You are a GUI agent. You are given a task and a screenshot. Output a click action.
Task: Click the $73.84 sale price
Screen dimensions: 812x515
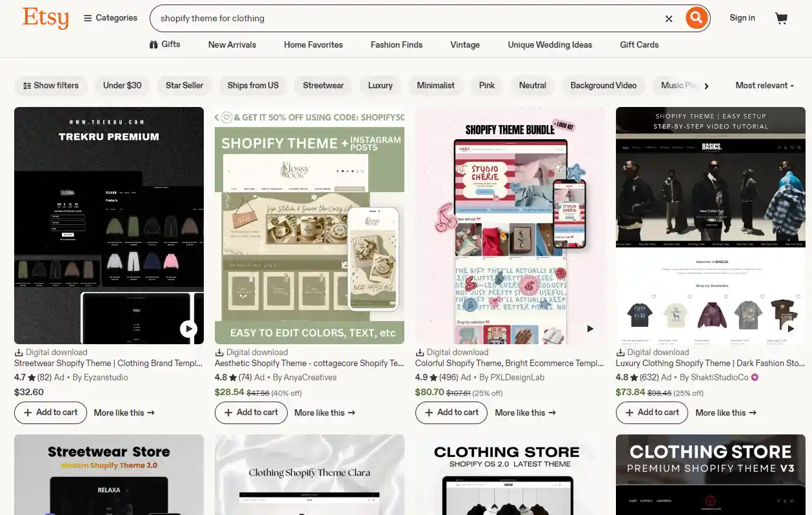pyautogui.click(x=631, y=392)
